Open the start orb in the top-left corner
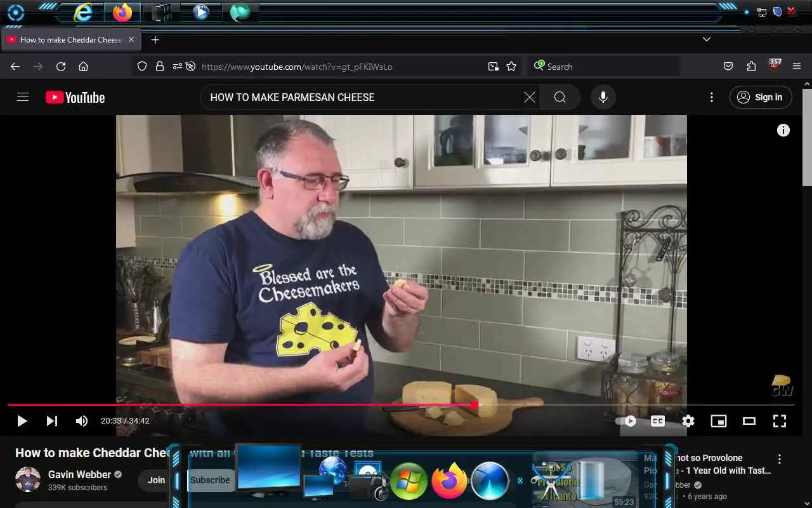This screenshot has width=812, height=508. pos(15,13)
